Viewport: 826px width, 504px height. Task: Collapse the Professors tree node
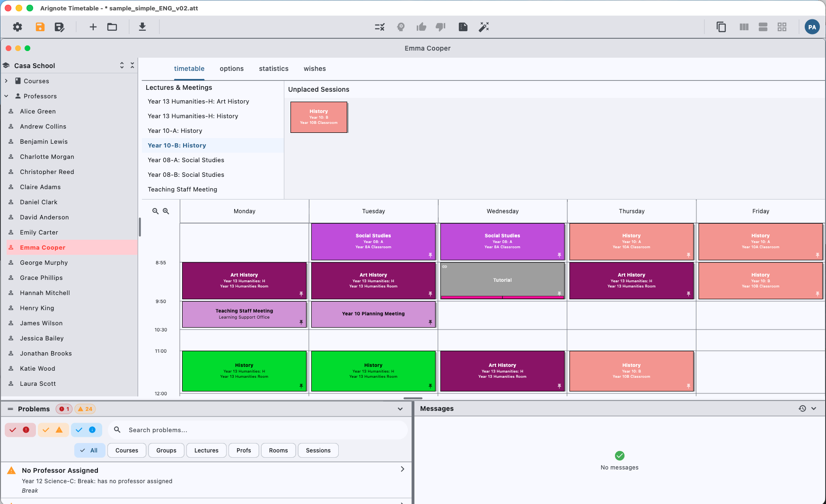point(6,96)
